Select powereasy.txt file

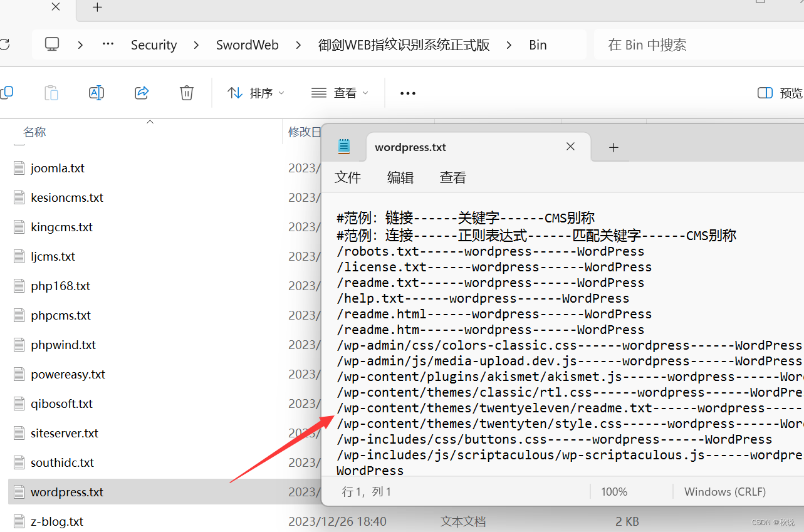coord(68,374)
